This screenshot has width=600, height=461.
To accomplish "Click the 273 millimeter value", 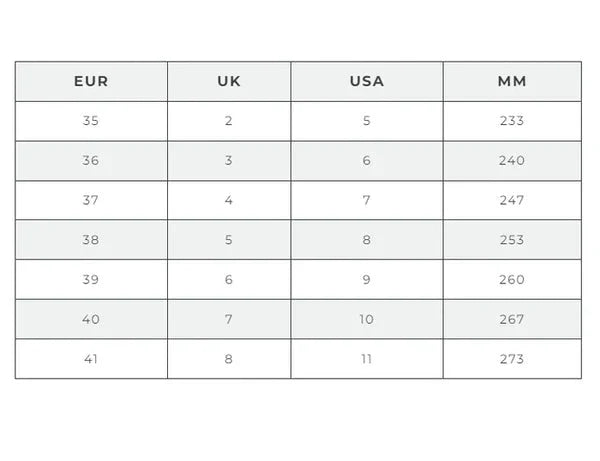I will [511, 359].
